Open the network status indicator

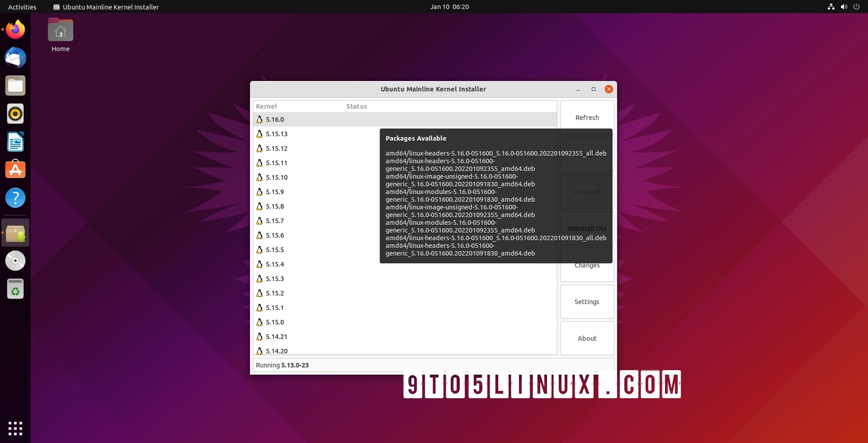tap(831, 7)
